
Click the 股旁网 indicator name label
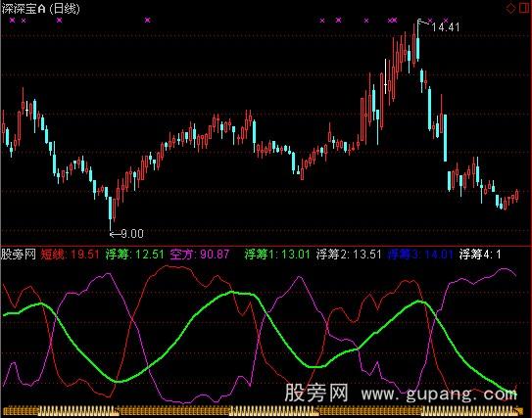(x=19, y=254)
